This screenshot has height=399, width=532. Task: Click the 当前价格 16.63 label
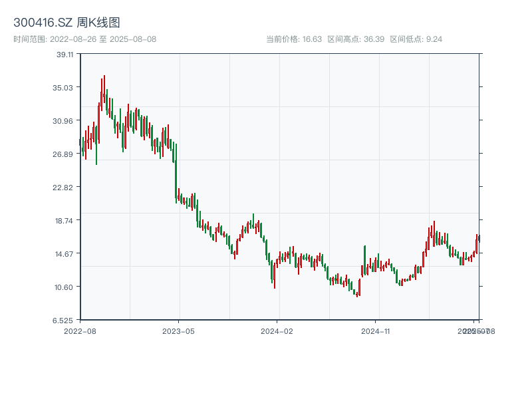pyautogui.click(x=294, y=39)
